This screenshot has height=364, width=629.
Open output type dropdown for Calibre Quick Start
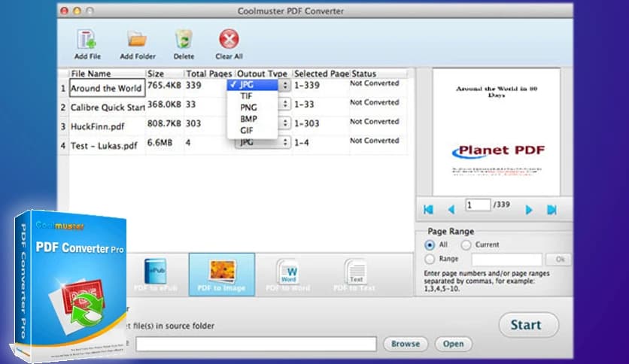(285, 105)
